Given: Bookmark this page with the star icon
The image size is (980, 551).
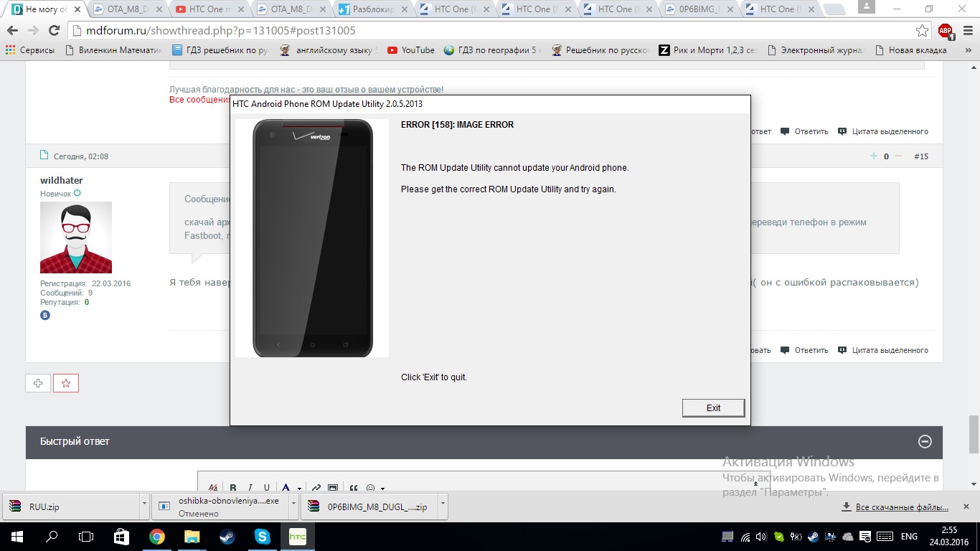Looking at the screenshot, I should coord(922,31).
